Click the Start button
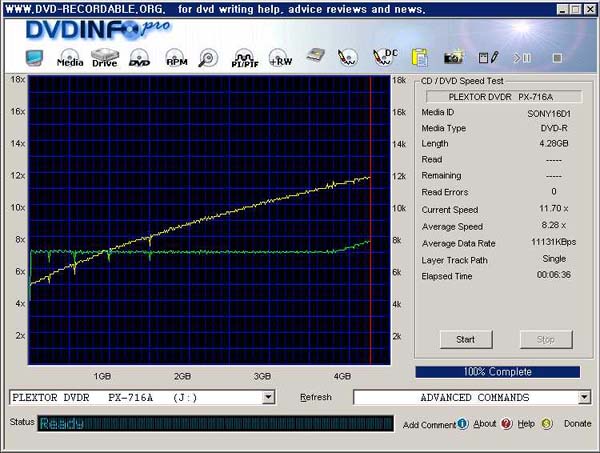 [x=466, y=339]
